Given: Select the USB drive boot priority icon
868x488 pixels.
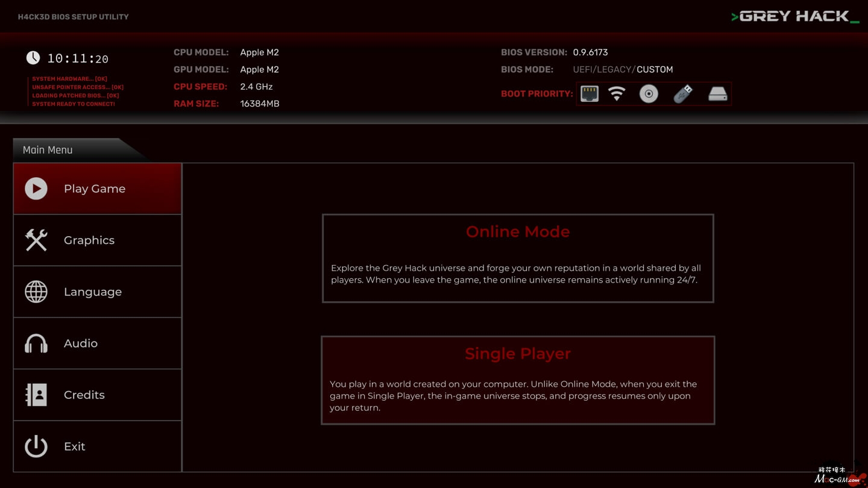Looking at the screenshot, I should click(683, 94).
